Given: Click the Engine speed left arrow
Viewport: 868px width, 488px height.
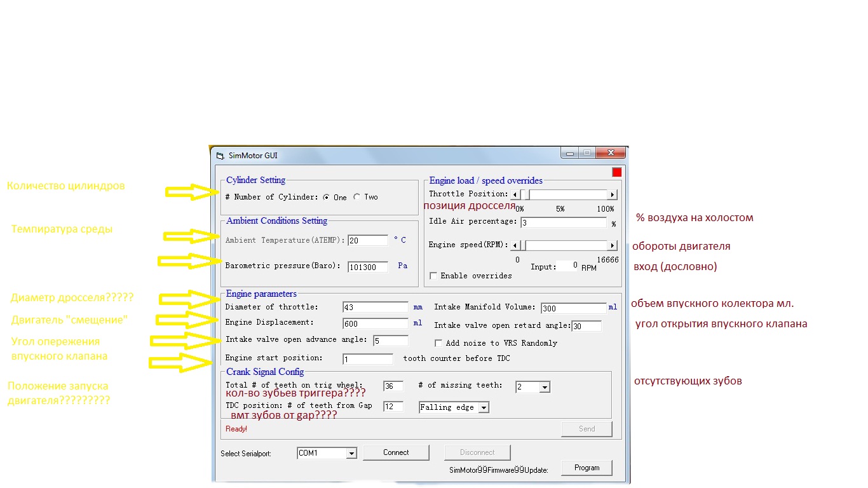Looking at the screenshot, I should [515, 246].
